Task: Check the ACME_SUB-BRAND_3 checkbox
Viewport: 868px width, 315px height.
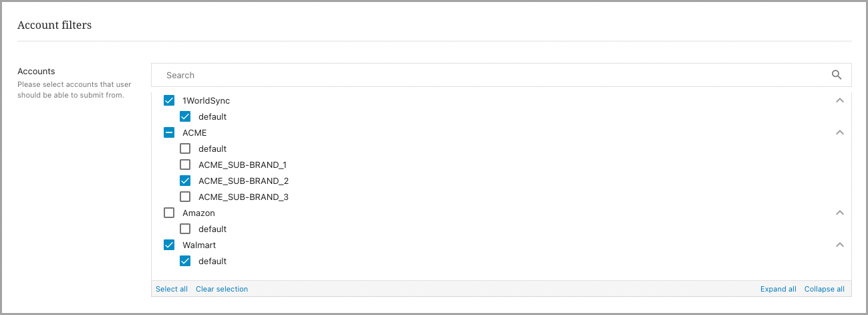Action: coord(185,197)
